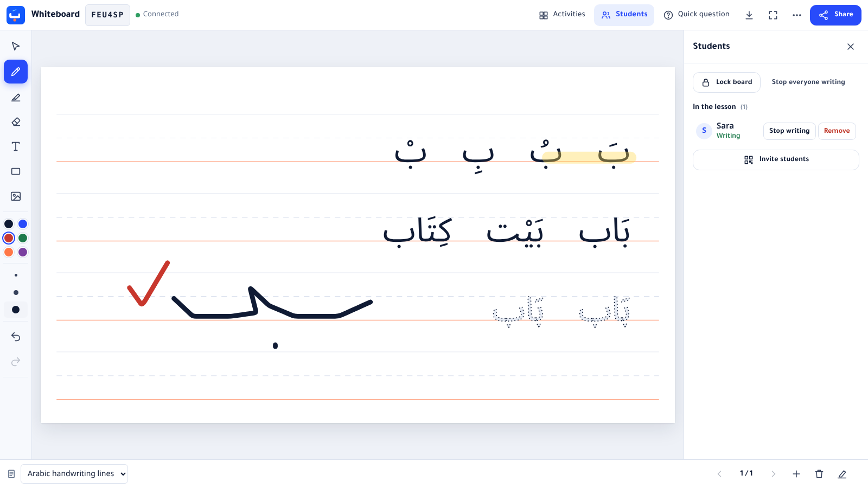This screenshot has height=488, width=868.
Task: Open the Arabic handwriting lines dropdown
Action: click(x=74, y=474)
